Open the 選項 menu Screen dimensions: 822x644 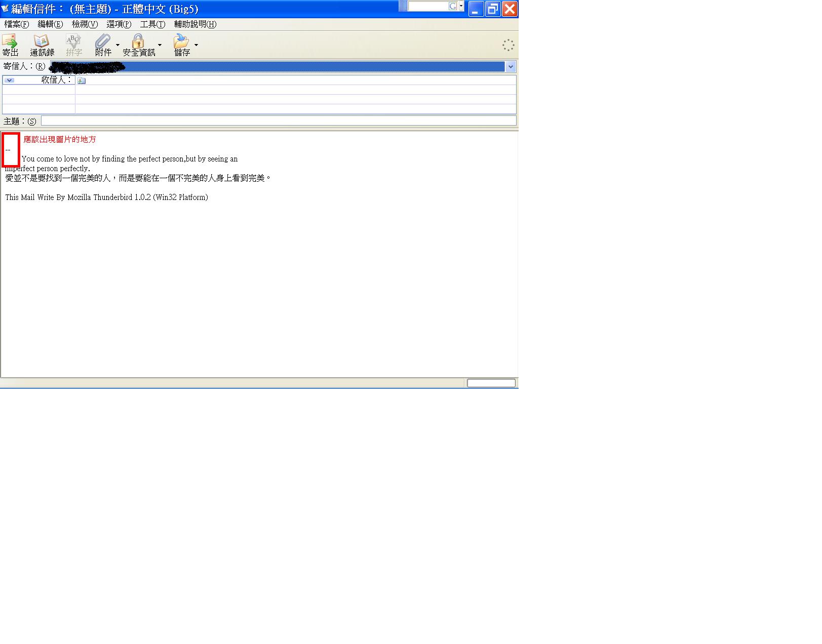click(119, 24)
